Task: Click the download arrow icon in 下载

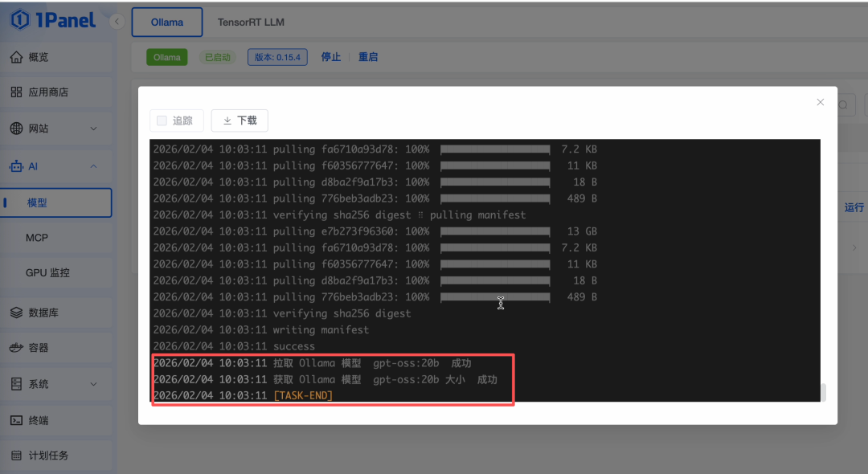Action: coord(227,121)
